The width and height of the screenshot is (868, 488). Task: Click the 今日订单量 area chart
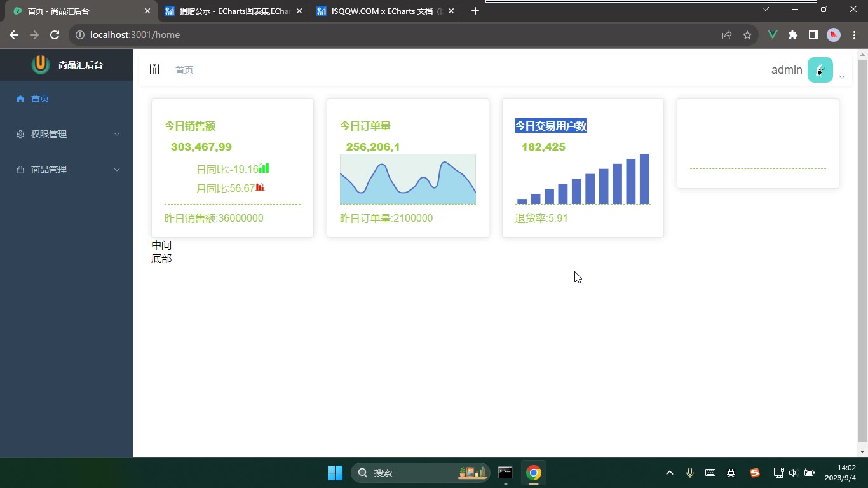point(407,179)
